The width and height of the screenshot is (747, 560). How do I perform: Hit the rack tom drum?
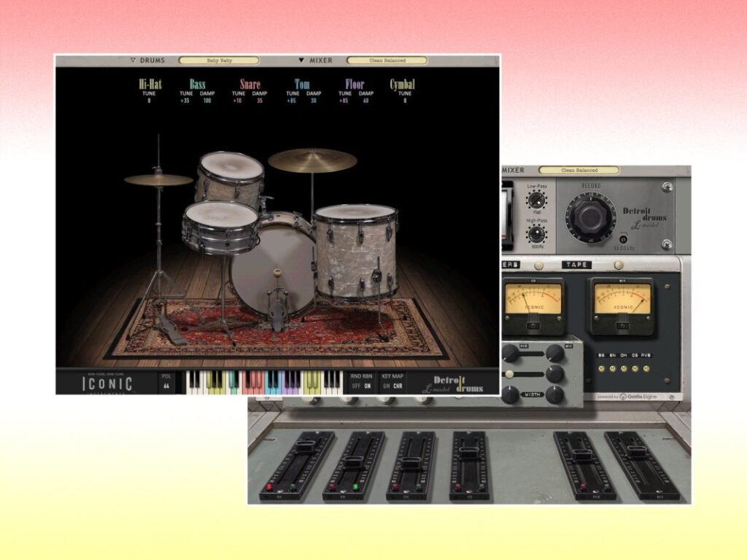[230, 176]
